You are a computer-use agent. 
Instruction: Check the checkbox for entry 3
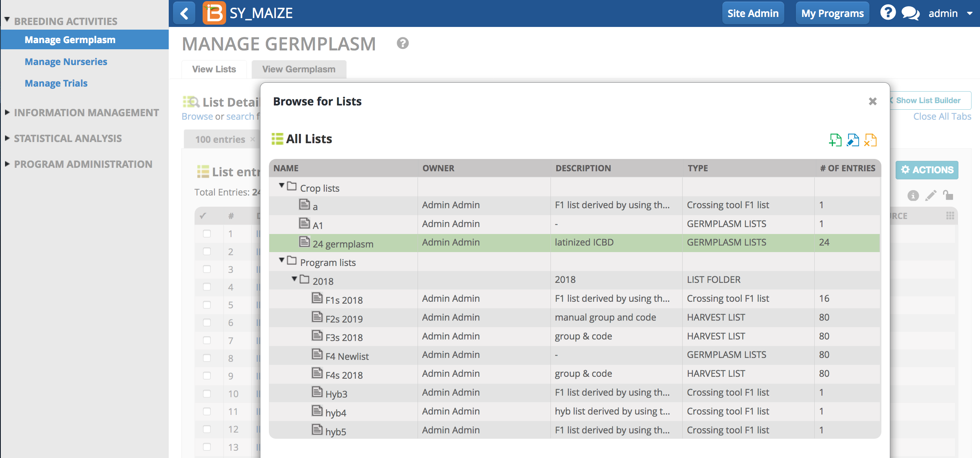pos(207,269)
